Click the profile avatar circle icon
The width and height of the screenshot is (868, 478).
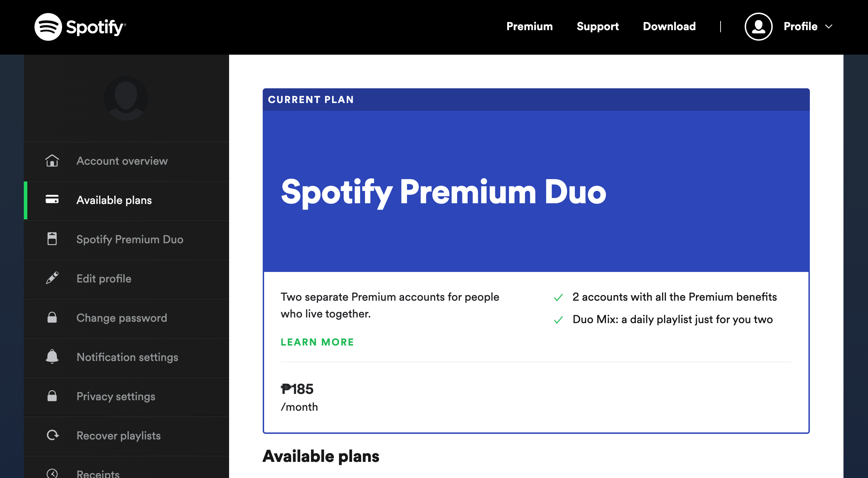758,26
